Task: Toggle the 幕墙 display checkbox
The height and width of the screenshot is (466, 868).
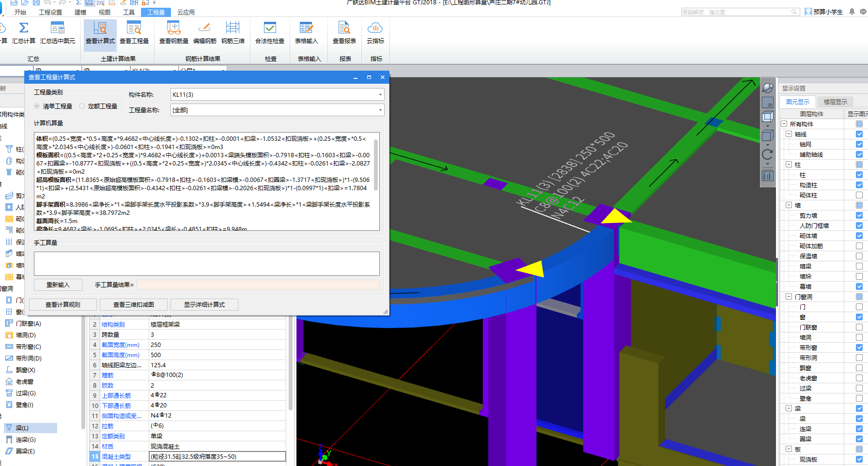Action: pyautogui.click(x=859, y=286)
